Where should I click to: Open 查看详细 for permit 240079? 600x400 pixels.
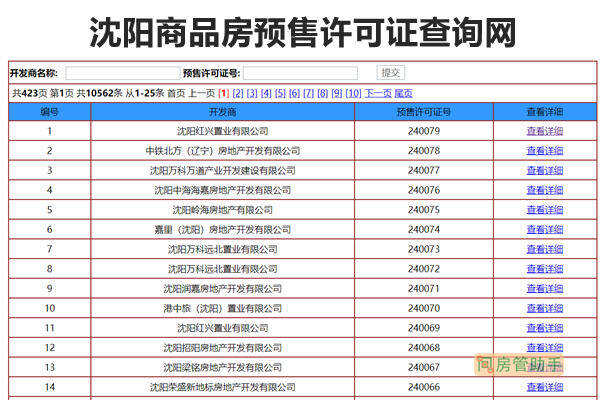tap(545, 131)
